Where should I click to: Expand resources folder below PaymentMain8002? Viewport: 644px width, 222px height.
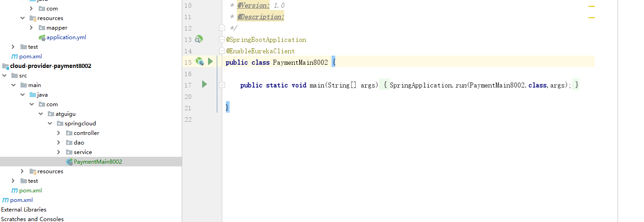22,171
